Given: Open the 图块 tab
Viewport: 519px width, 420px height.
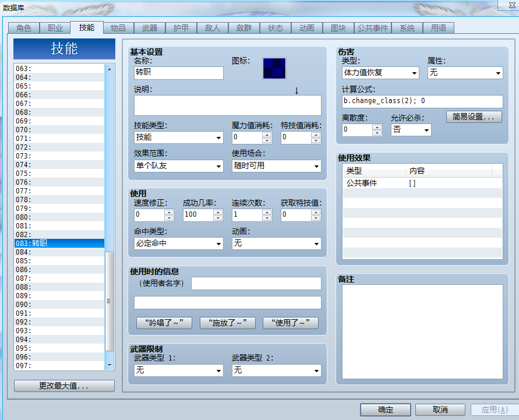Looking at the screenshot, I should 338,28.
